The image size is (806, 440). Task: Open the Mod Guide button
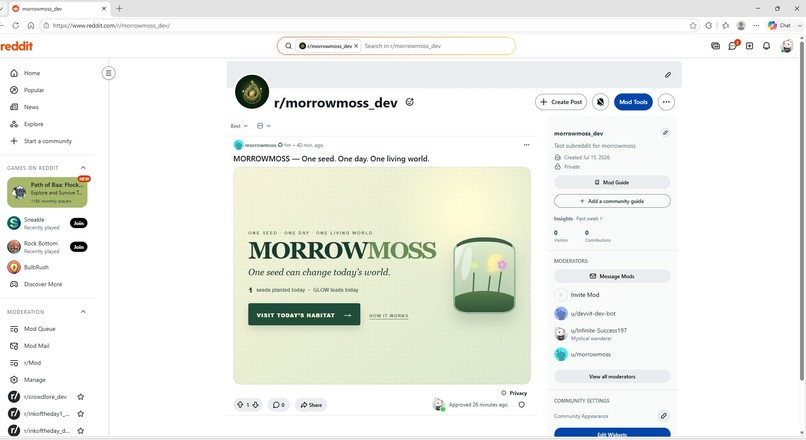tap(612, 182)
